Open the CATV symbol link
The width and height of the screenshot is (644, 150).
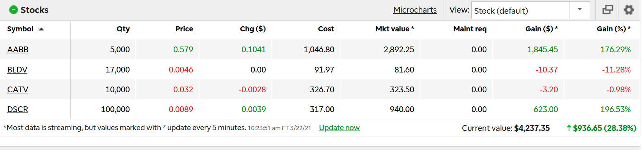18,89
